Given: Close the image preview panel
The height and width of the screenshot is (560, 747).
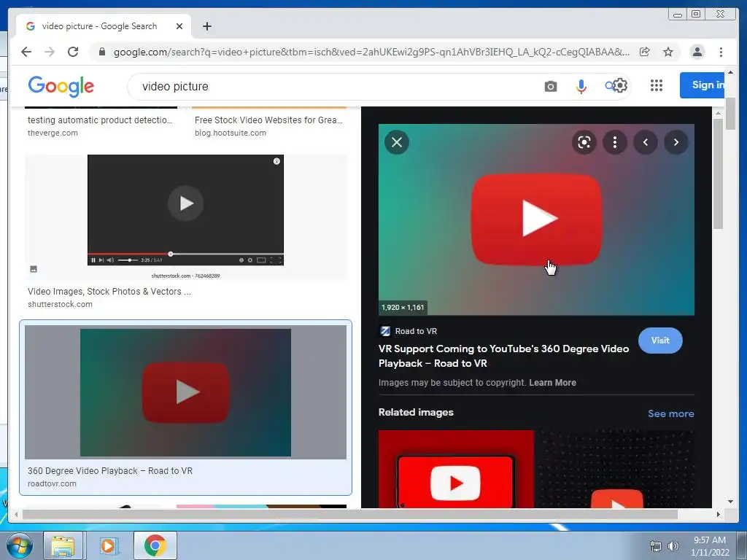Looking at the screenshot, I should tap(396, 142).
